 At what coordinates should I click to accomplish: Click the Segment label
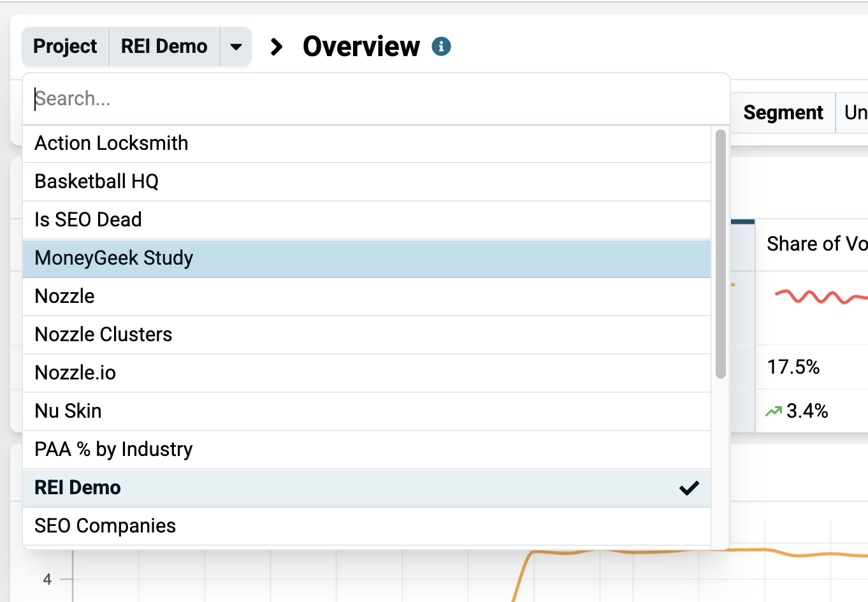[783, 113]
